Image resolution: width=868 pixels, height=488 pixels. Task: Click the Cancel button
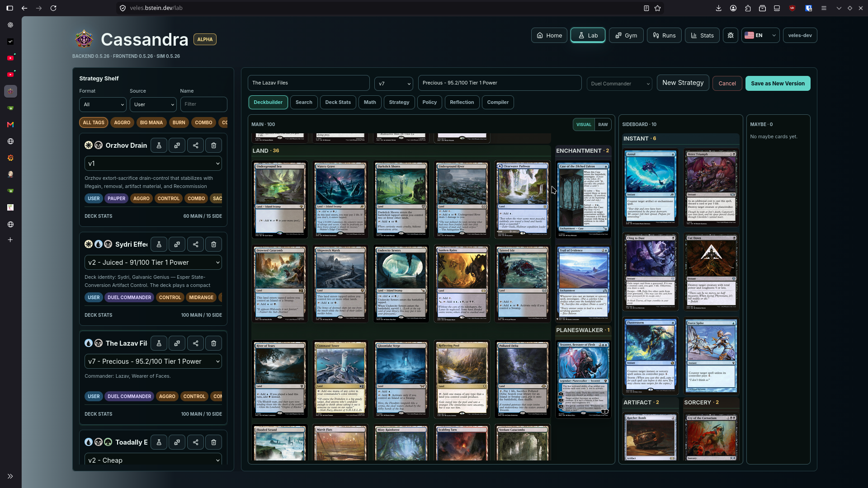pyautogui.click(x=727, y=84)
